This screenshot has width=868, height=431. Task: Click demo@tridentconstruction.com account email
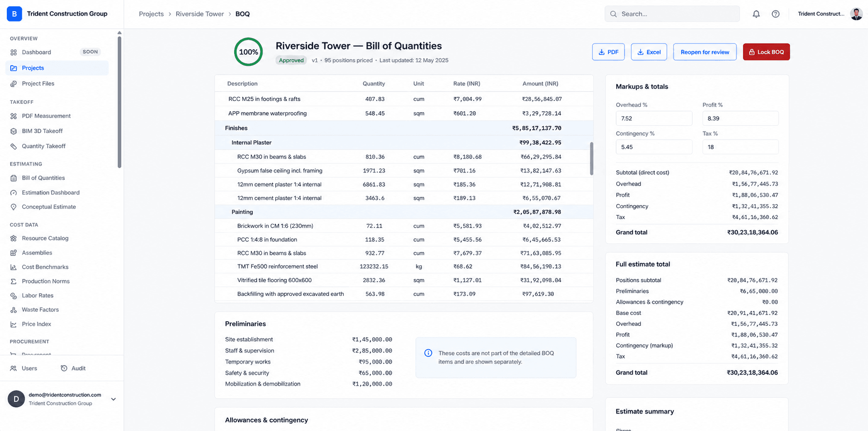click(65, 395)
